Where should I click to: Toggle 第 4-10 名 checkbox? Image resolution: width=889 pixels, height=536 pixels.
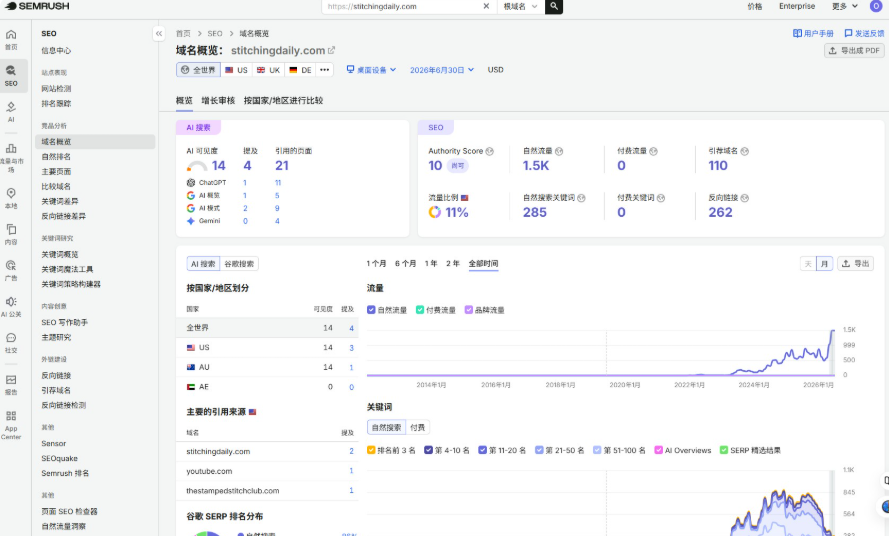point(428,450)
